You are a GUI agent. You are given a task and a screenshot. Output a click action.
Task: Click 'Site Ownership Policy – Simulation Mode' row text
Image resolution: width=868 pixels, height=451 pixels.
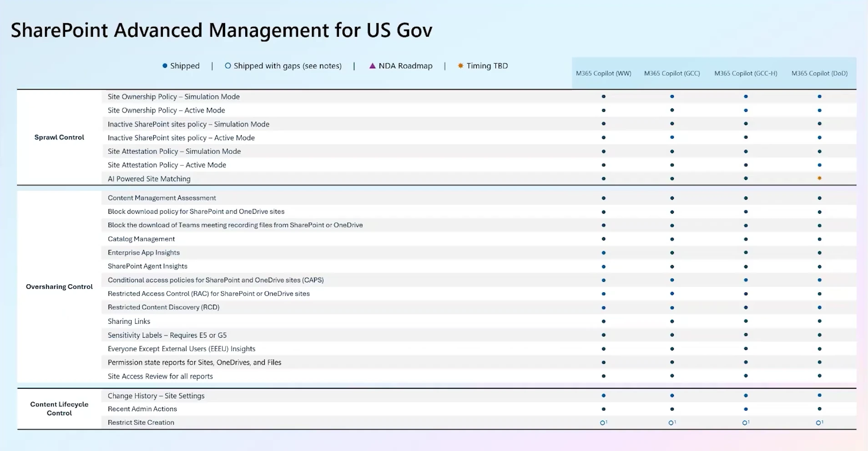click(x=174, y=97)
